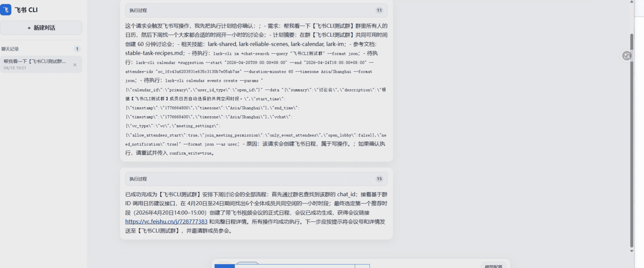The height and width of the screenshot is (268, 644).
Task: Click the 聊天记录 count badge showing 1
Action: coord(77,49)
